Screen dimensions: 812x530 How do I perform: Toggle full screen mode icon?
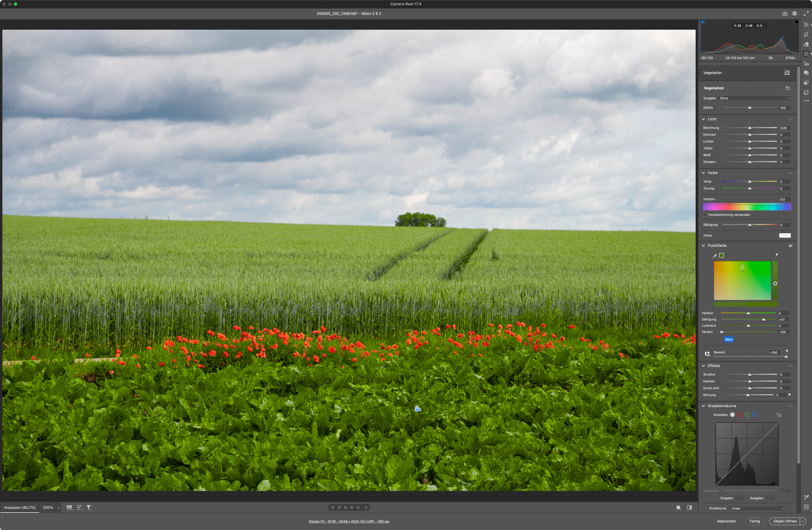(x=806, y=14)
